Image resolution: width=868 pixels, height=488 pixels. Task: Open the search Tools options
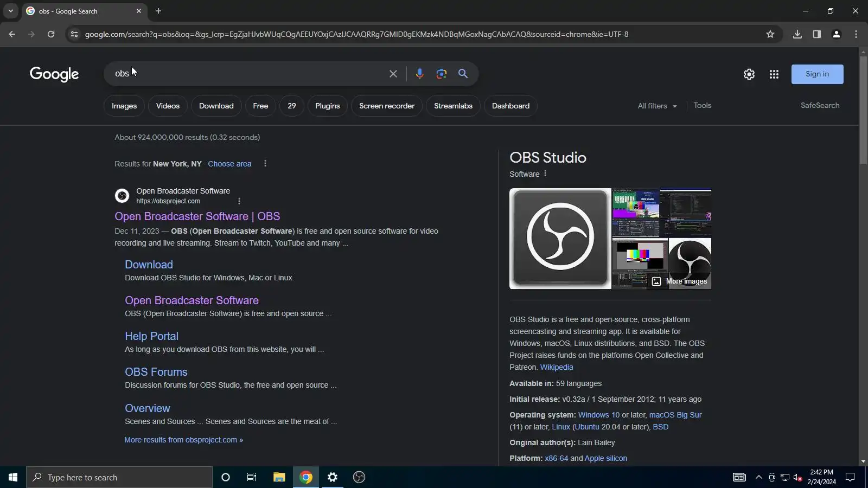(703, 105)
